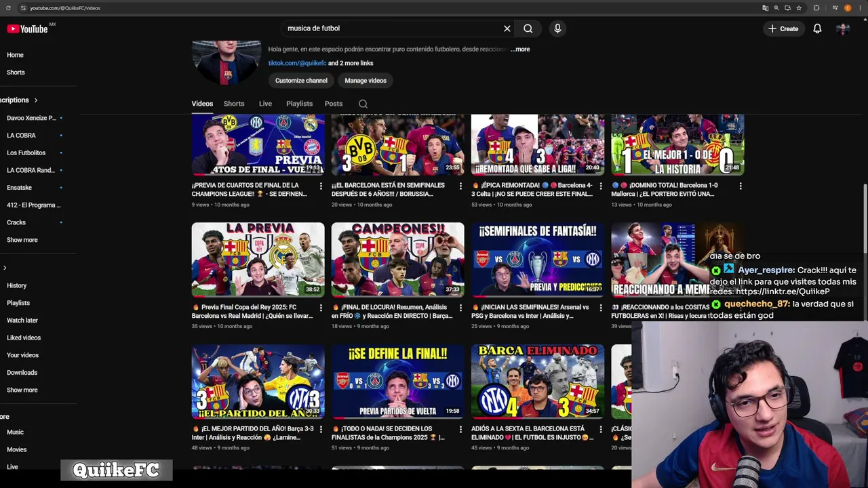Go to Home in the sidebar

(x=15, y=55)
